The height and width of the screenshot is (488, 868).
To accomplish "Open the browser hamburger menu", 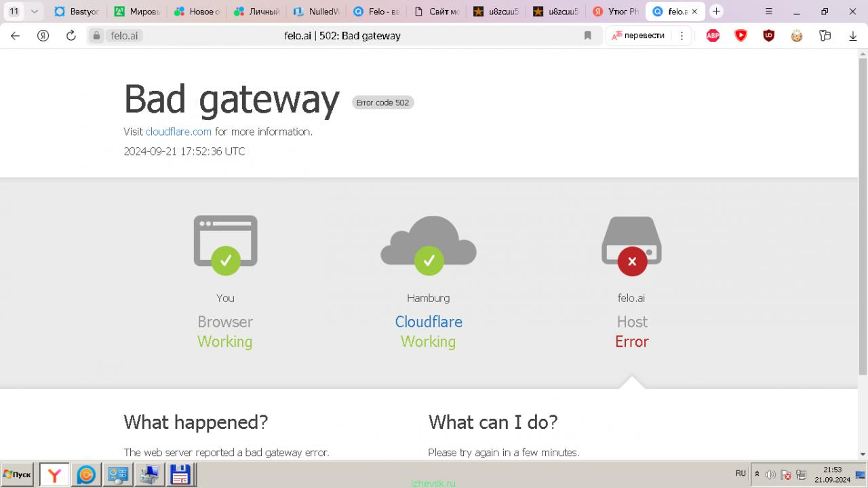I will tap(768, 12).
